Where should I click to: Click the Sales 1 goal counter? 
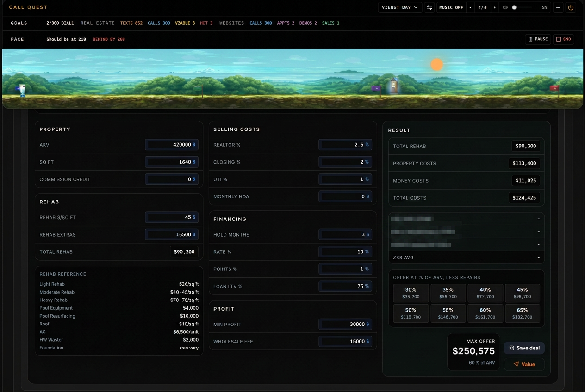coord(330,23)
